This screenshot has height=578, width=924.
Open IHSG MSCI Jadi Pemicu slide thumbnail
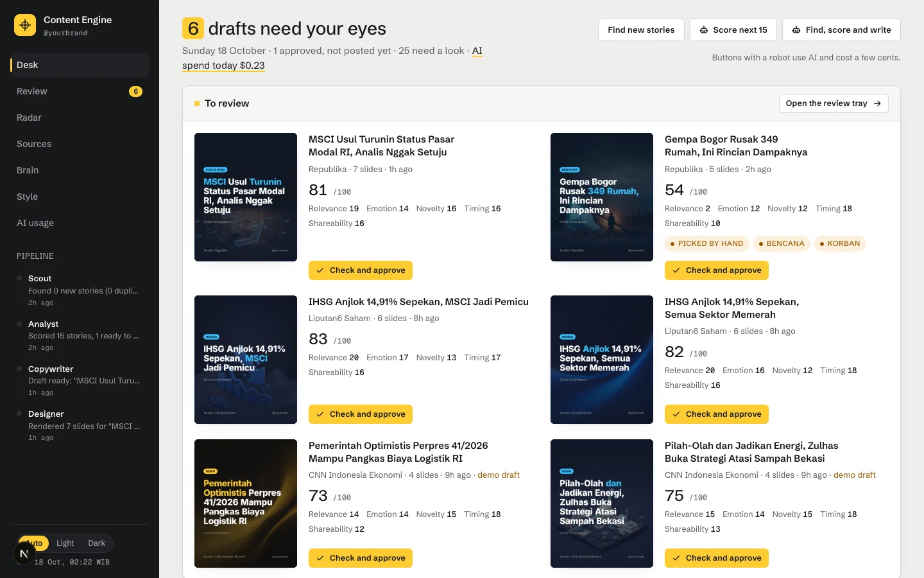[246, 360]
